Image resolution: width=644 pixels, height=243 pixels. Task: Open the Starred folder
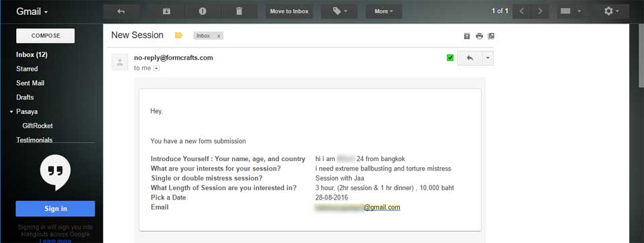27,68
